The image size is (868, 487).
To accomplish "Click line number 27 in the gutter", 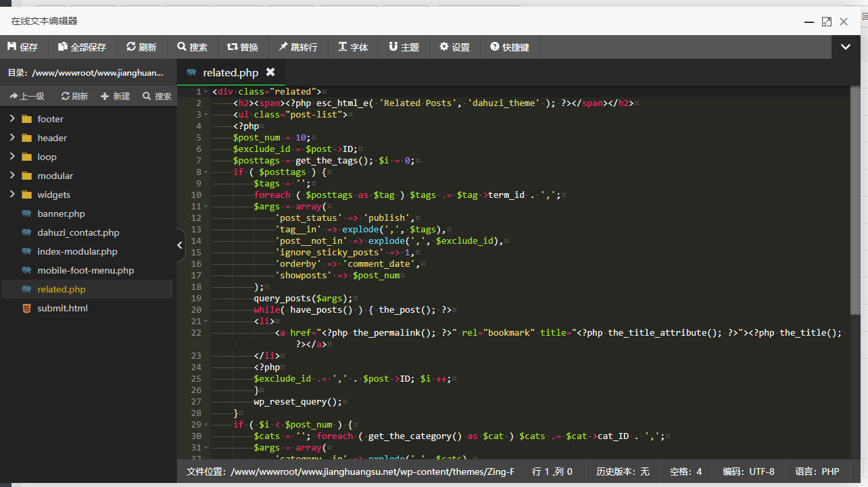I will coord(196,402).
